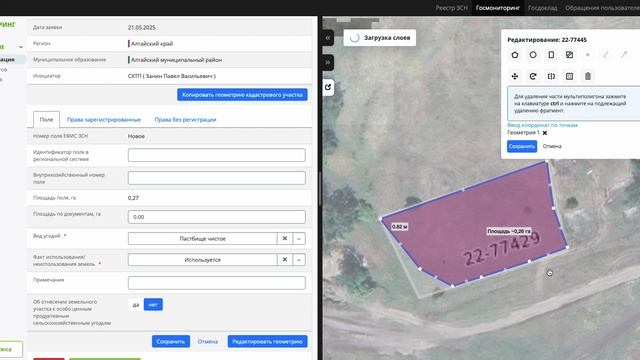Click the trash delete geometry icon
Image resolution: width=640 pixels, height=360 pixels.
point(588,76)
